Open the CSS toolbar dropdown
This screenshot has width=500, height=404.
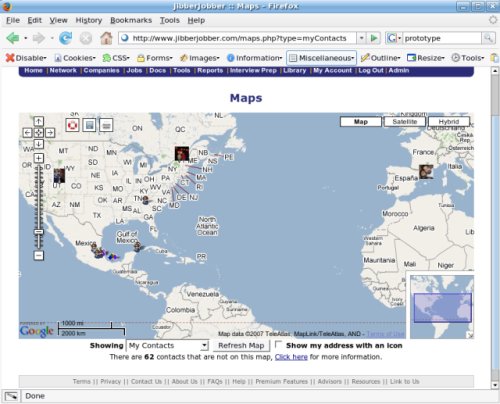[x=116, y=58]
